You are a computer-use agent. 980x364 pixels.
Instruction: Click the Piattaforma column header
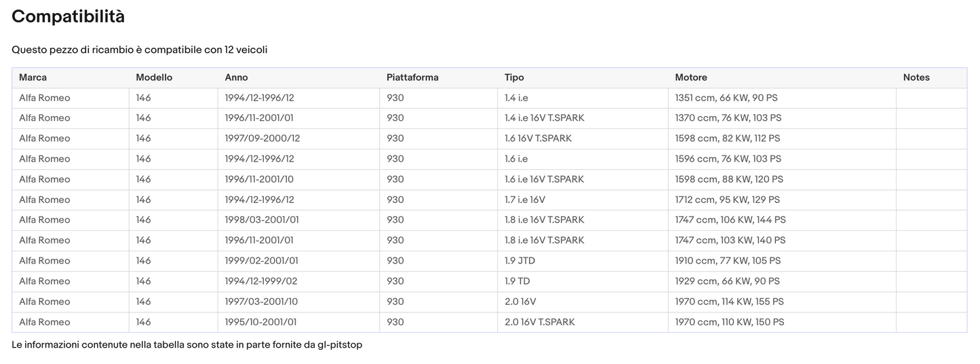pos(412,77)
